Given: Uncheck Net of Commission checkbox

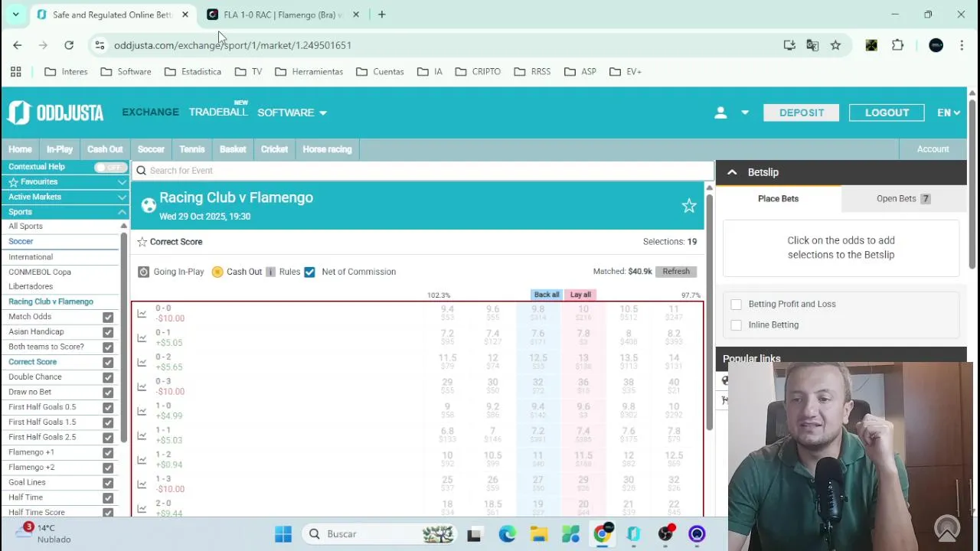Looking at the screenshot, I should tap(309, 272).
